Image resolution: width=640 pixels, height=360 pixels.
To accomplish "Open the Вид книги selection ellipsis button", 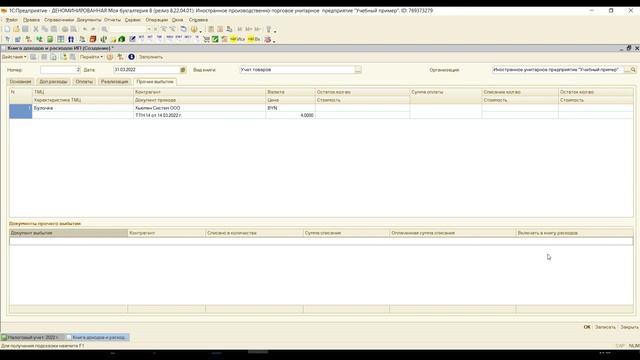I will pos(358,70).
